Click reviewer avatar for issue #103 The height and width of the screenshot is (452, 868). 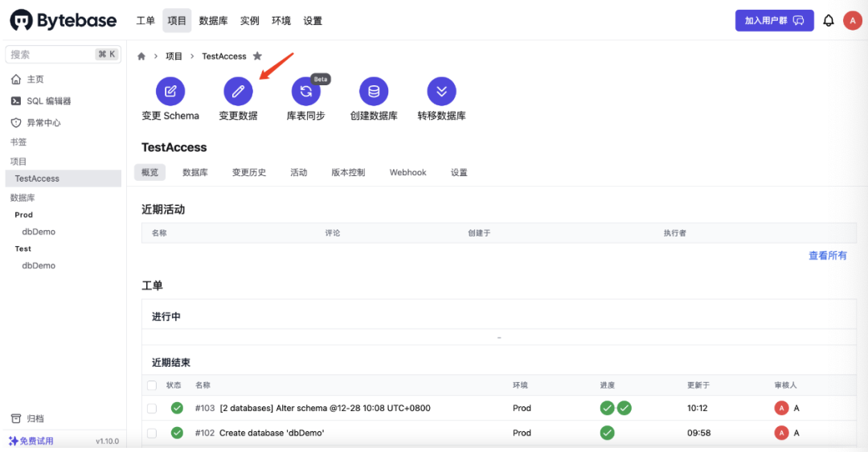[781, 409]
